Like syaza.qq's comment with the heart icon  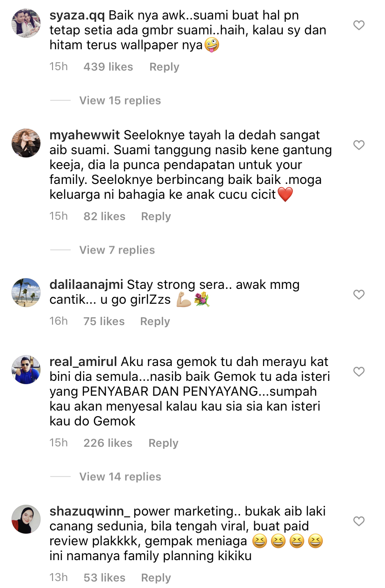pyautogui.click(x=359, y=25)
